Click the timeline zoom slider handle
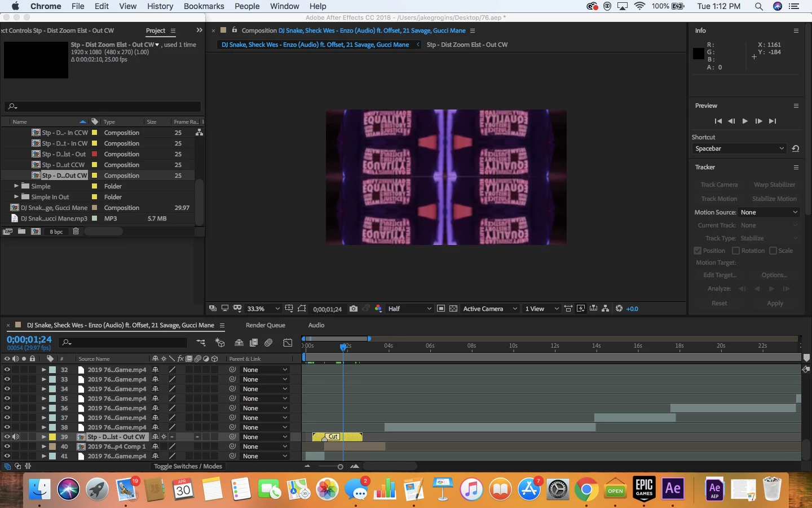Image resolution: width=812 pixels, height=508 pixels. [340, 467]
